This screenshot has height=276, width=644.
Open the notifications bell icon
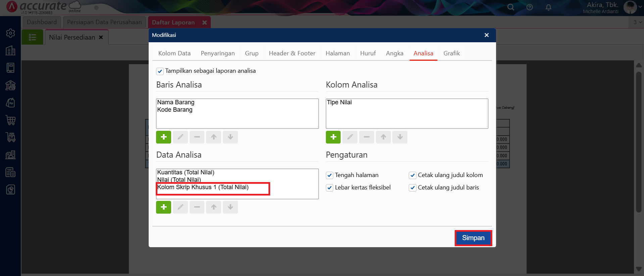coord(548,7)
